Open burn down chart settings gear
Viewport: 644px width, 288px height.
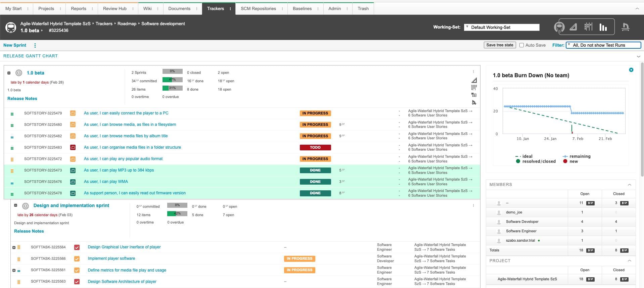631,70
